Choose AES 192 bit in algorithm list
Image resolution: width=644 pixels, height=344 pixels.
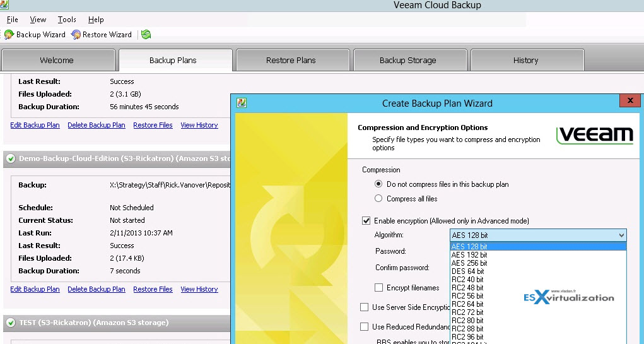point(538,255)
